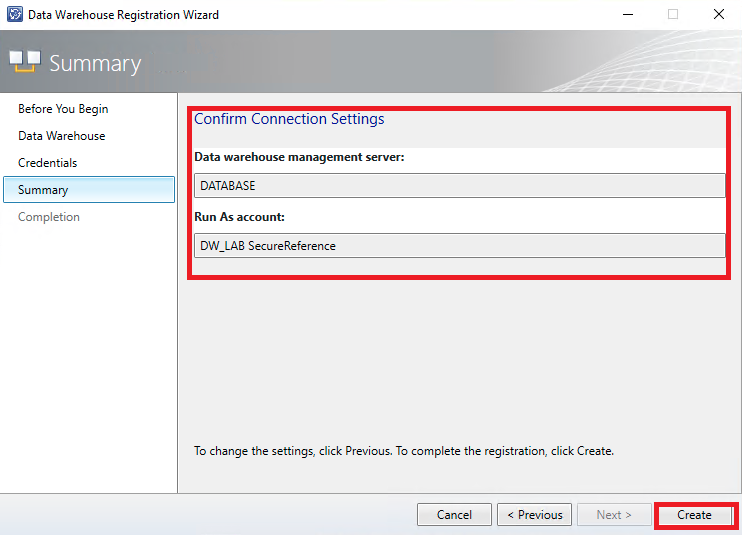The height and width of the screenshot is (535, 742).
Task: Click the DATABASE management server field
Action: tap(459, 186)
